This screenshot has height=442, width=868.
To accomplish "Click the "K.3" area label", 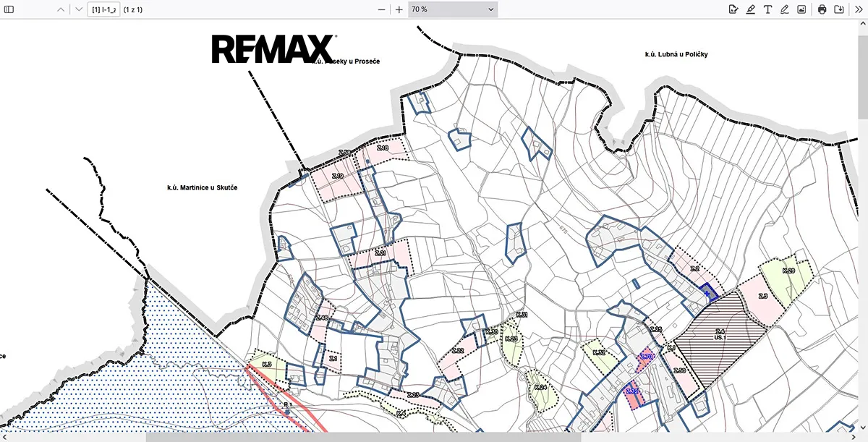I will (266, 364).
